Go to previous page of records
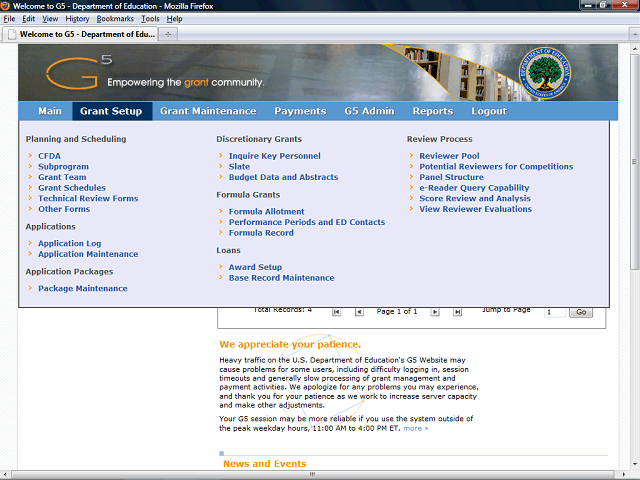 (x=359, y=312)
